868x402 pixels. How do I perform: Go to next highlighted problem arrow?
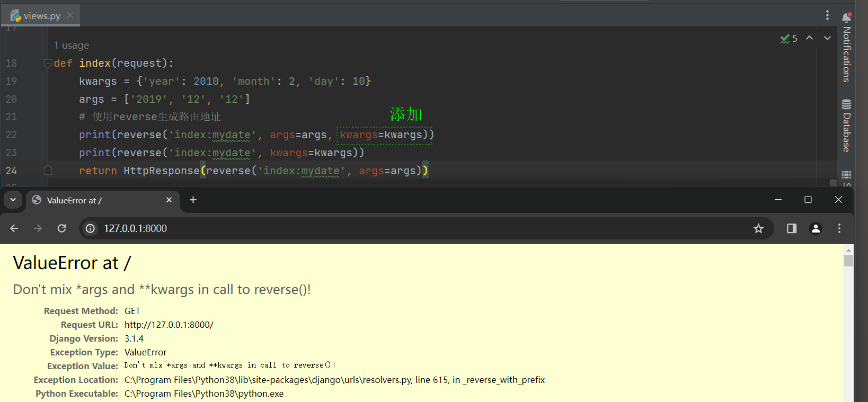(827, 38)
